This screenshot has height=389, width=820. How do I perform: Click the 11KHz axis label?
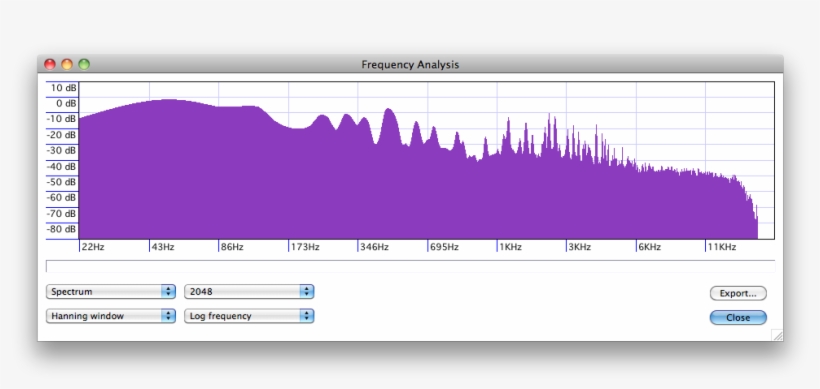click(722, 247)
